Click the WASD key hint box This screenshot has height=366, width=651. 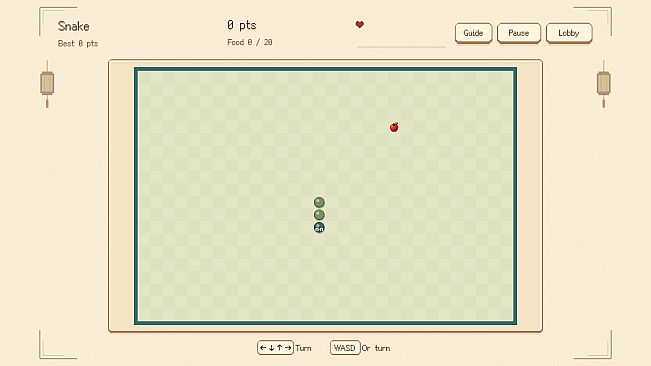click(x=345, y=348)
